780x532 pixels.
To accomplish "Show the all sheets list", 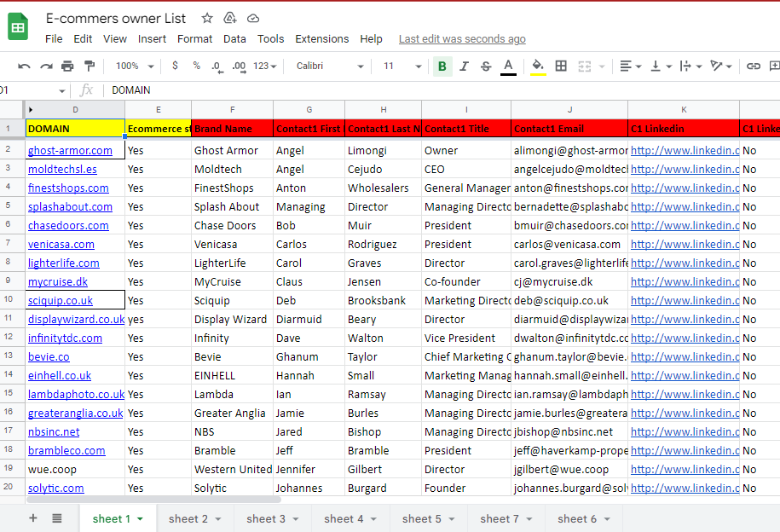I will 57,518.
